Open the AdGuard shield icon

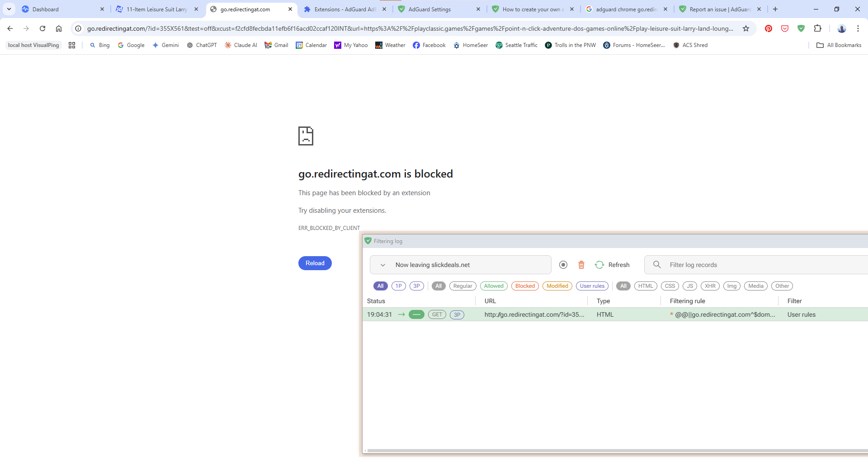tap(802, 28)
